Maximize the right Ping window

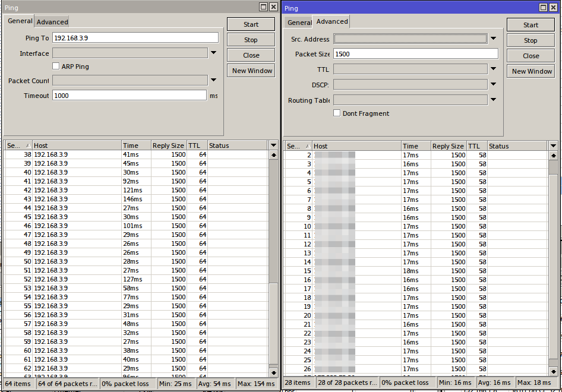point(543,8)
